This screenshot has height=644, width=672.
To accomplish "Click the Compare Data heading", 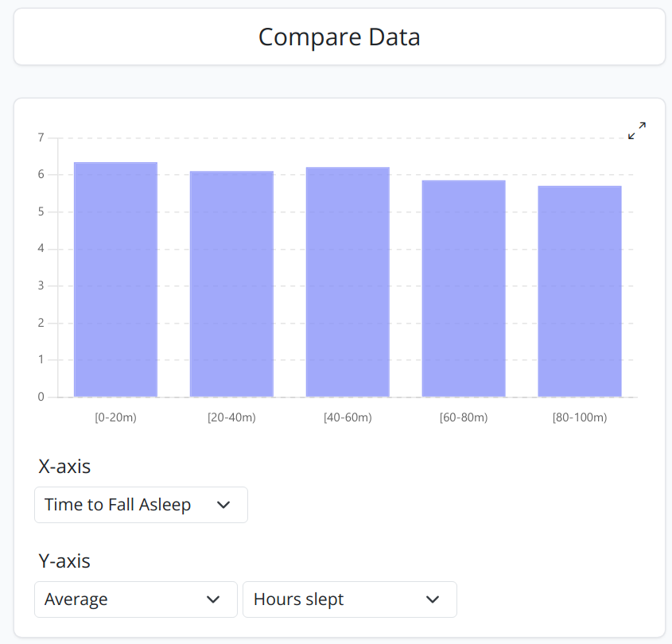I will pyautogui.click(x=340, y=37).
